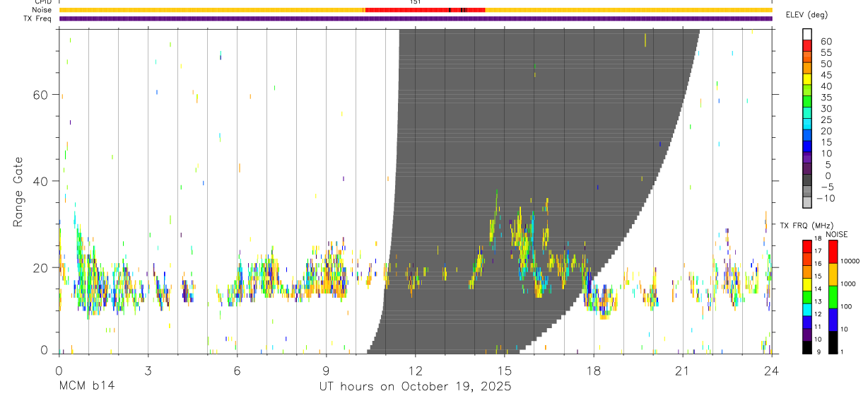The height and width of the screenshot is (401, 868).
Task: Click the red segment of Noise strip
Action: [x=424, y=10]
